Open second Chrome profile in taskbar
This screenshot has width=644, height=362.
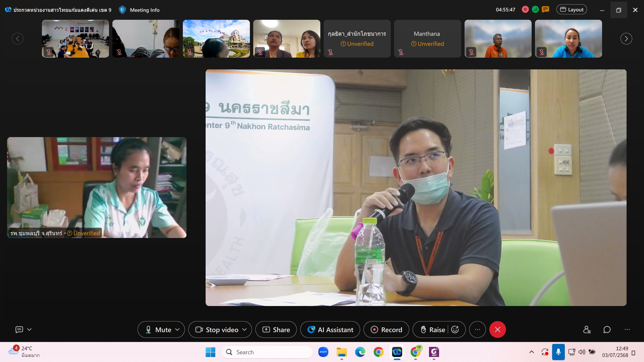(x=416, y=352)
